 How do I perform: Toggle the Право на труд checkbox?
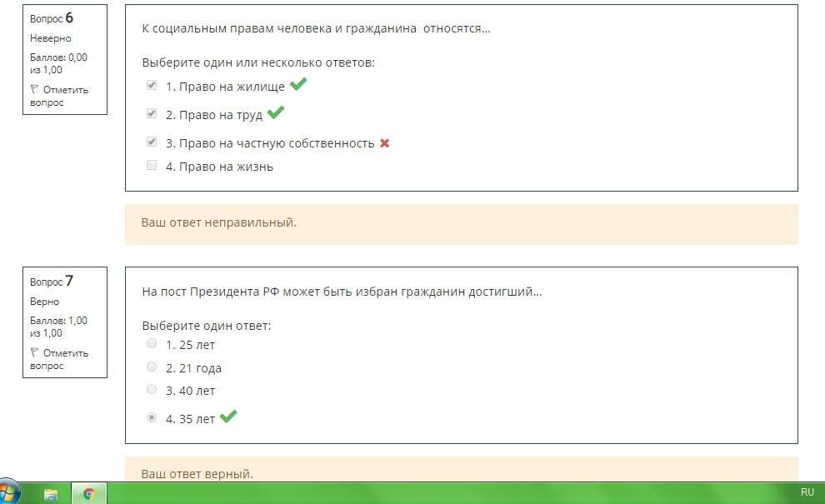[x=152, y=113]
